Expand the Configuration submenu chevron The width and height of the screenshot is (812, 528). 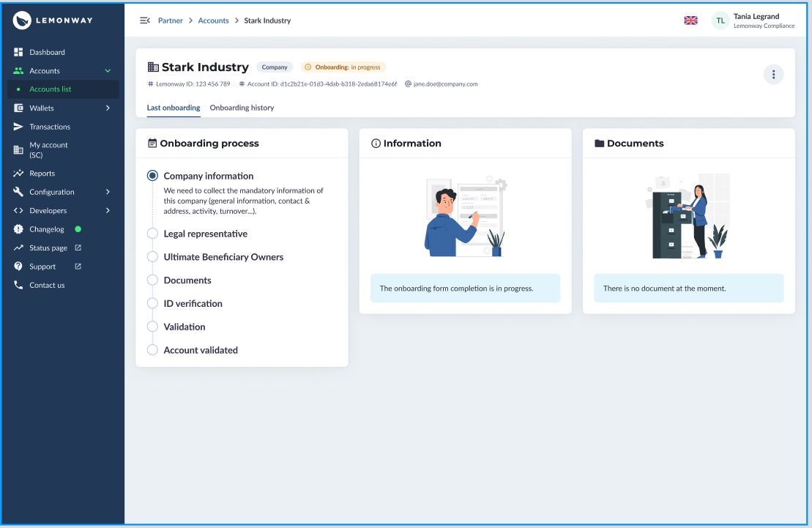coord(108,192)
